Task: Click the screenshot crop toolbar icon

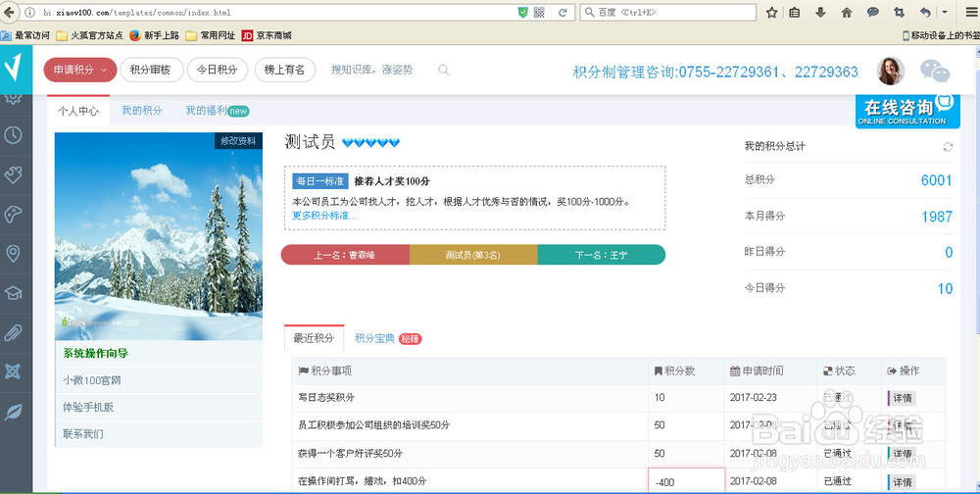Action: point(899,13)
